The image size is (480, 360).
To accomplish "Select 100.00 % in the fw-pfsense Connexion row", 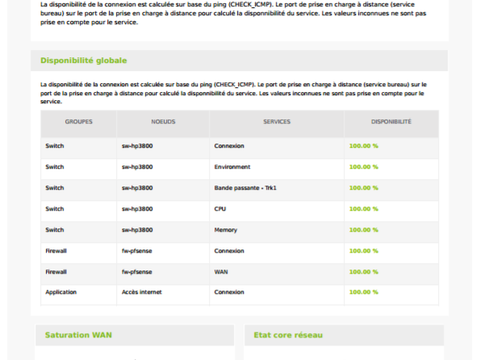I will click(x=364, y=251).
